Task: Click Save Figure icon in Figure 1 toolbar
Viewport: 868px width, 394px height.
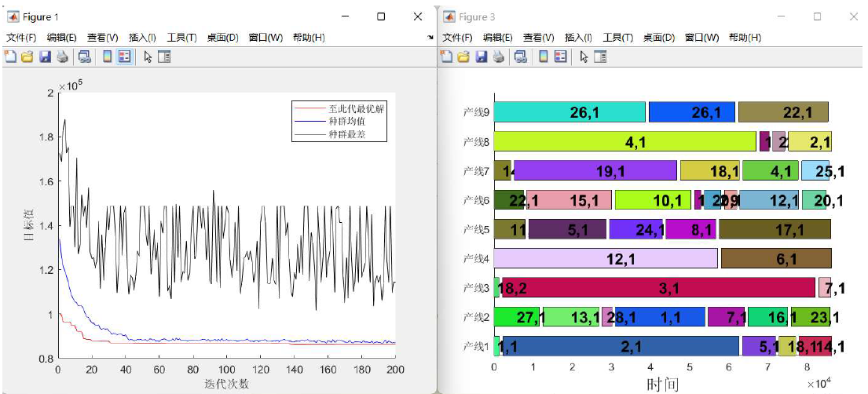Action: point(46,57)
